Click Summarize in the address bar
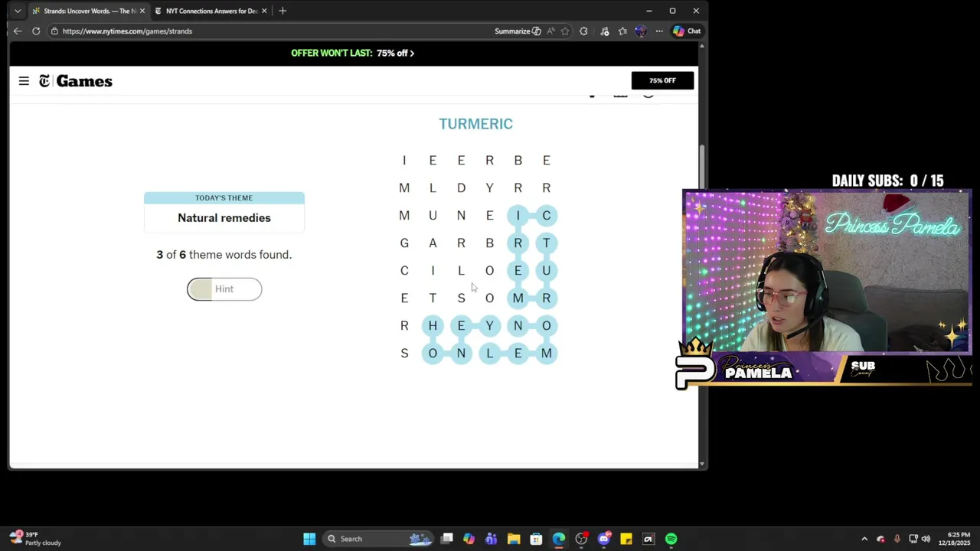This screenshot has height=551, width=980. (x=518, y=31)
